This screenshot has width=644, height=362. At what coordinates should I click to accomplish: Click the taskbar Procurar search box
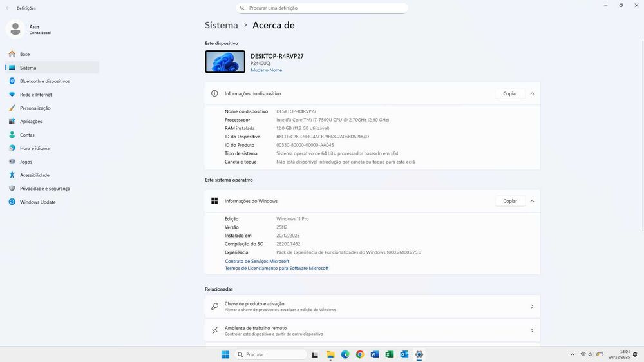pyautogui.click(x=270, y=354)
